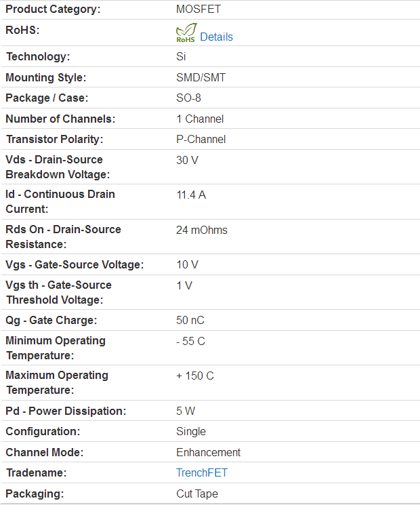The width and height of the screenshot is (420, 505).
Task: Select the + 150 C maximum temperature value
Action: click(195, 376)
